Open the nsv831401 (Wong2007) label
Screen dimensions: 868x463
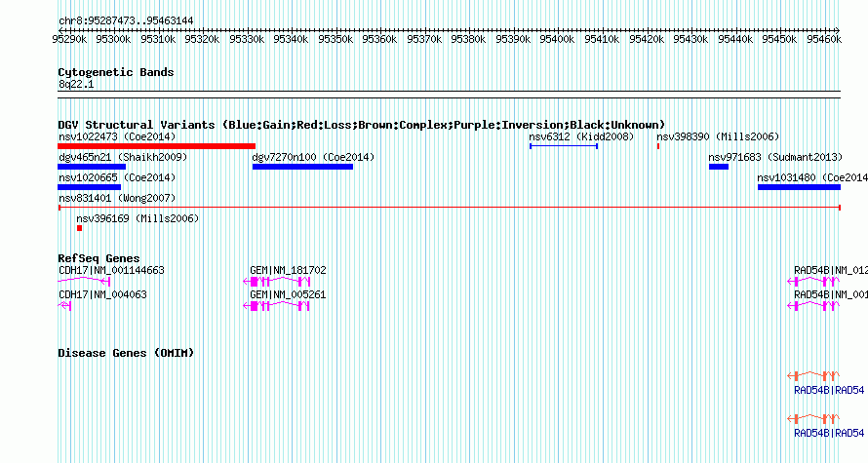click(117, 198)
